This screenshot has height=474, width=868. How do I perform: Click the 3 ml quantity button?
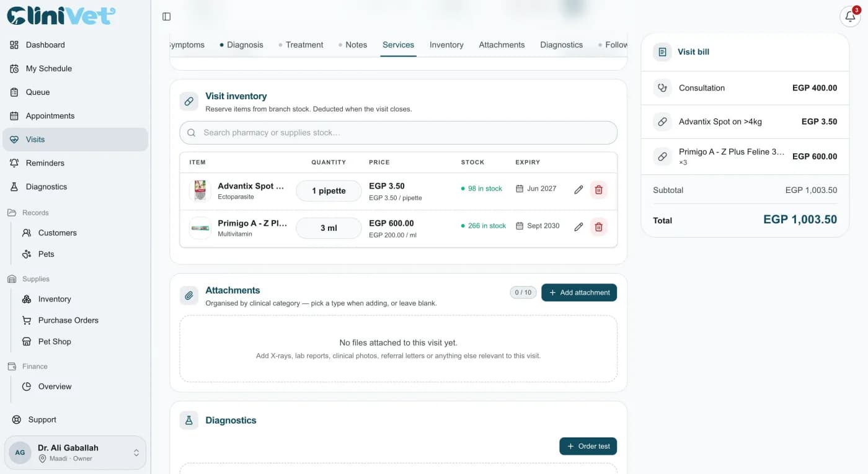[329, 228]
